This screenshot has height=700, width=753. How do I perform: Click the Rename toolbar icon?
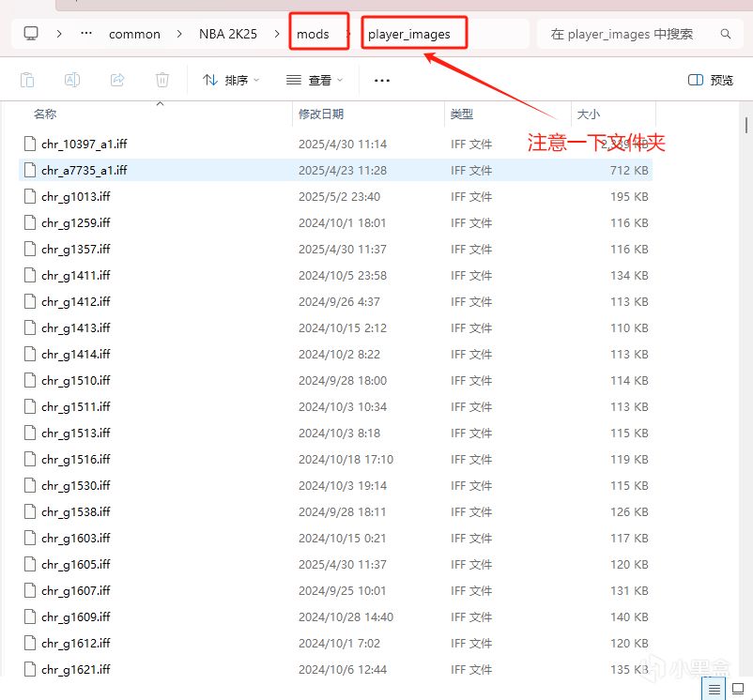72,80
